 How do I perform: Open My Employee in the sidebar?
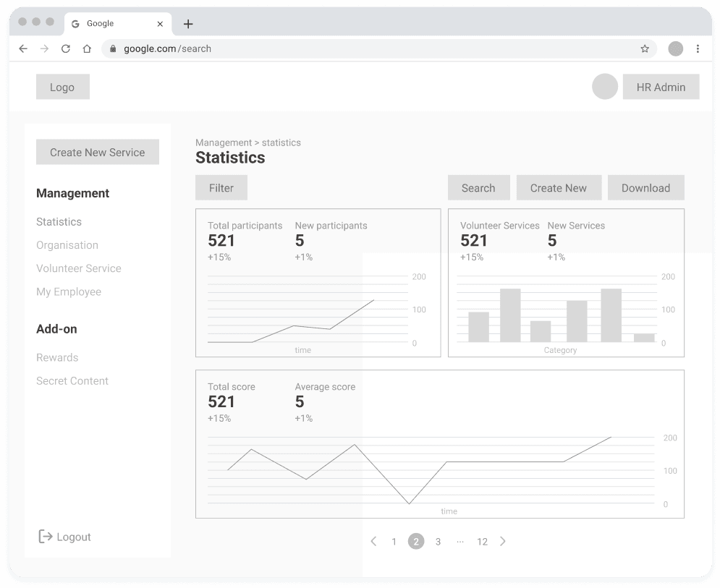pyautogui.click(x=69, y=292)
